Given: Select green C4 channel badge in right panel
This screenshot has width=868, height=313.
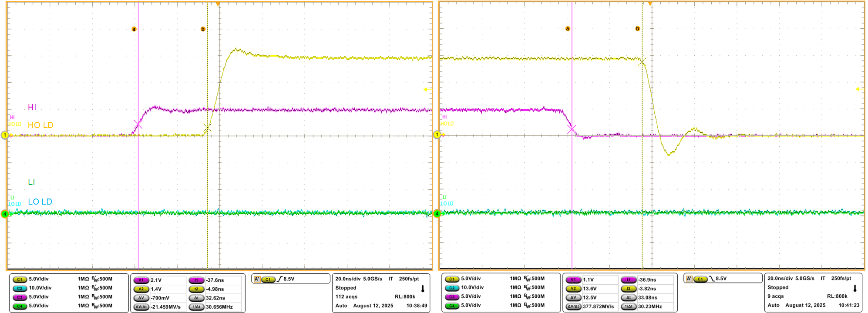Looking at the screenshot, I should coord(452,306).
